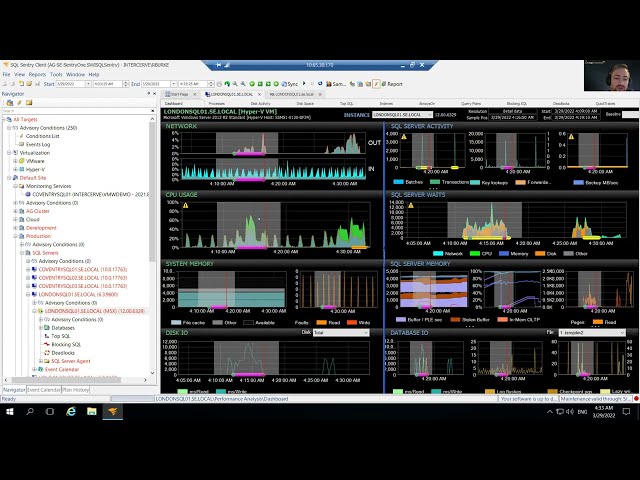This screenshot has width=640, height=480.
Task: Click the warning triangle in the Batches activity chart
Action: pos(404,137)
